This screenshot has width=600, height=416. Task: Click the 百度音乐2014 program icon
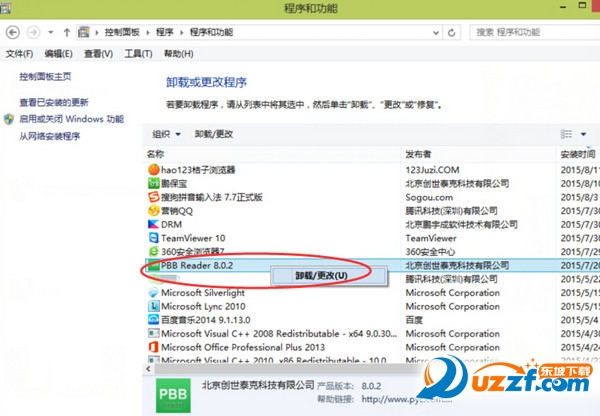tap(153, 320)
